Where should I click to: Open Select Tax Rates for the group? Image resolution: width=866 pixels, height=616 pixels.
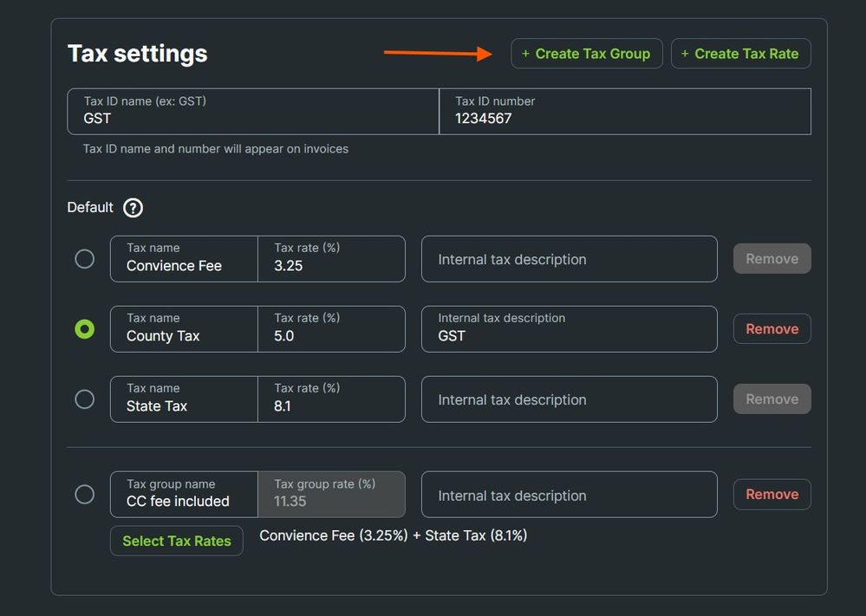pos(177,541)
